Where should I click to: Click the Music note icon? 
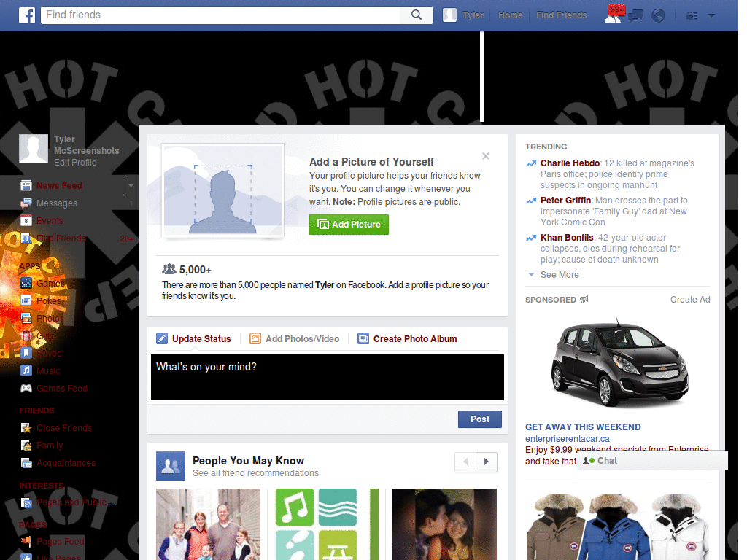(x=26, y=370)
